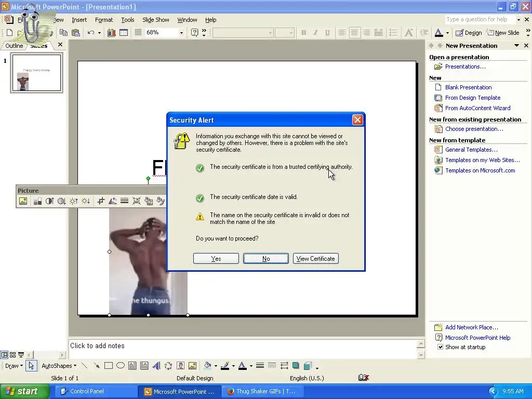Click the spelling status icon in status bar

pyautogui.click(x=363, y=378)
